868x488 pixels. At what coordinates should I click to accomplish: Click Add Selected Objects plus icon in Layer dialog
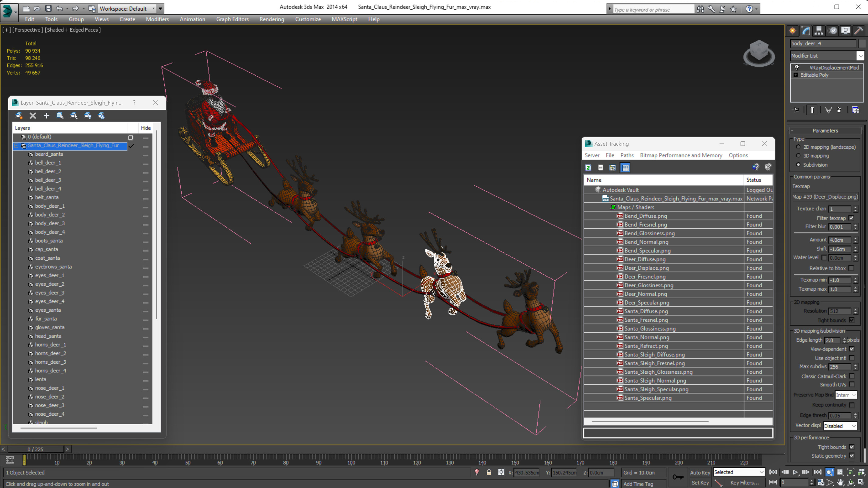pos(47,116)
